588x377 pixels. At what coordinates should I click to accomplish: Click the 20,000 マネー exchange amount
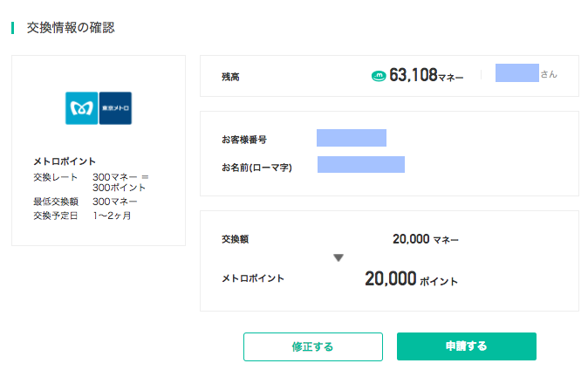point(426,239)
